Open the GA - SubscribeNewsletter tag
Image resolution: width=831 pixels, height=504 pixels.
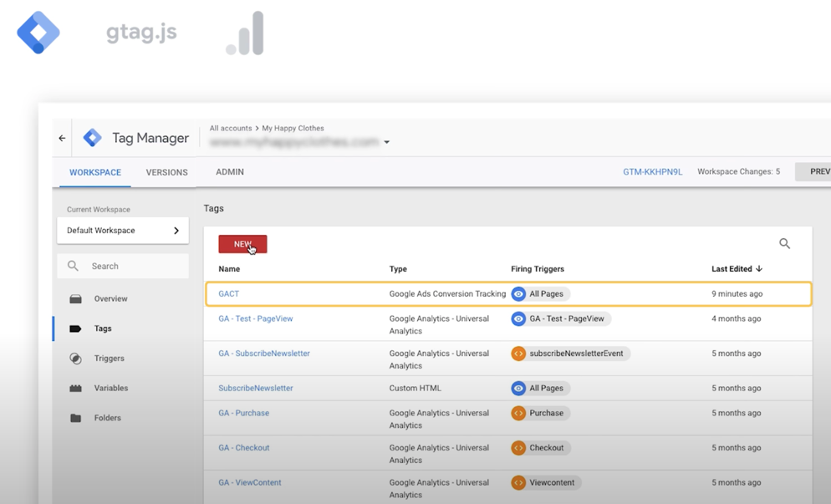click(x=264, y=354)
